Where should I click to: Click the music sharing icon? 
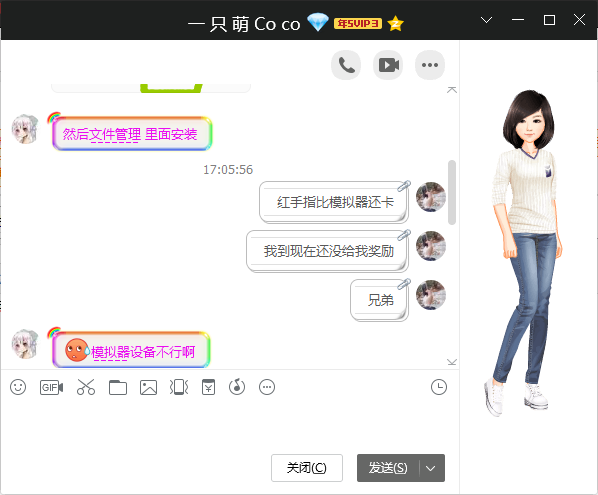(x=237, y=387)
